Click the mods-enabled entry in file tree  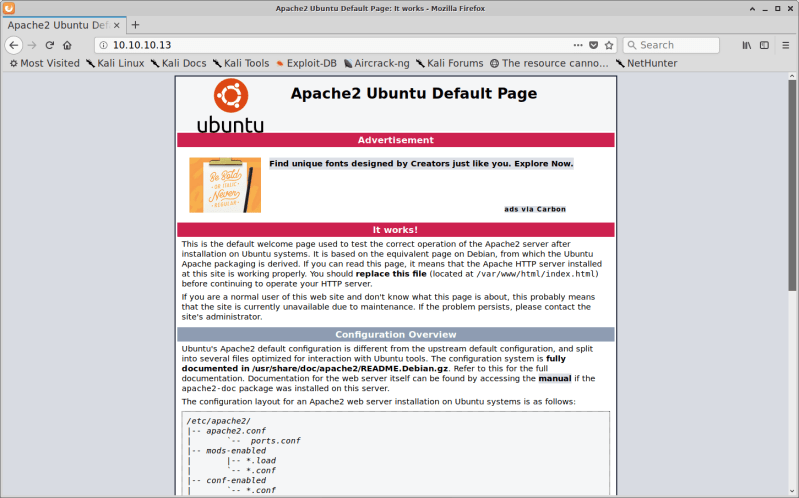(236, 451)
